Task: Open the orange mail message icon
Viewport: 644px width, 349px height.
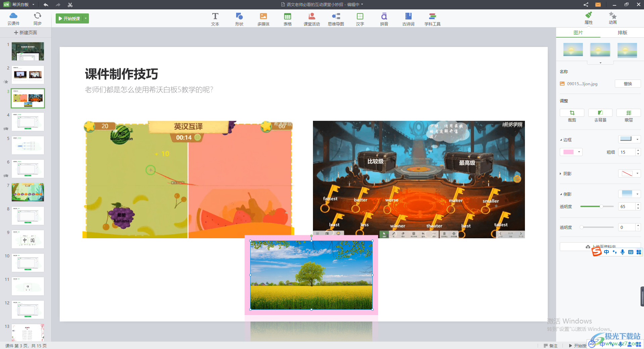Action: point(598,5)
